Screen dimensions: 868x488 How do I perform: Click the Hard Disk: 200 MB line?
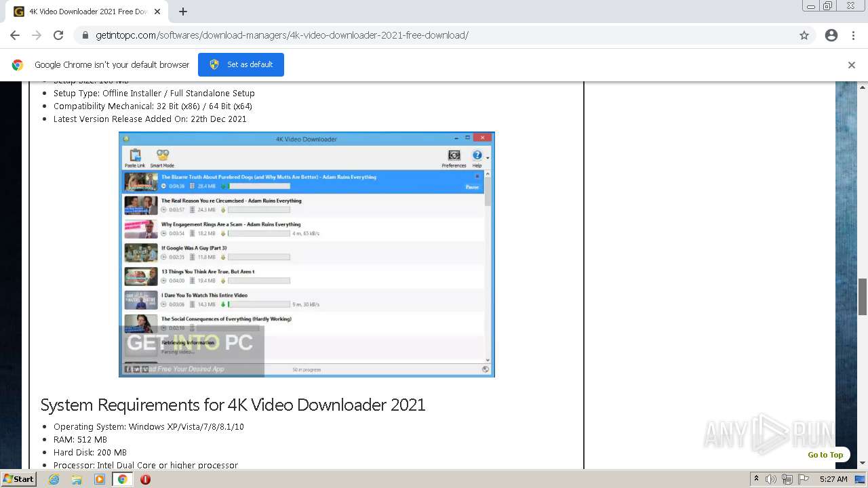[90, 452]
